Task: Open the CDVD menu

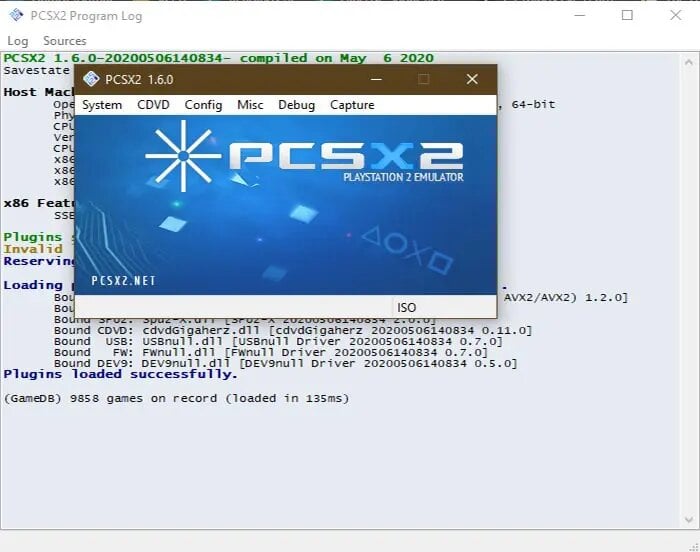Action: pos(153,105)
